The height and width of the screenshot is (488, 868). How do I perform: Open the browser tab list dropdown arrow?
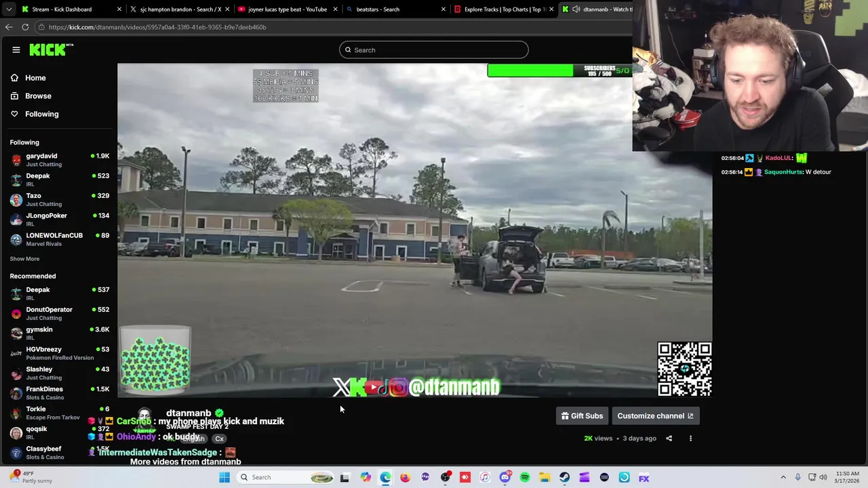[x=9, y=9]
